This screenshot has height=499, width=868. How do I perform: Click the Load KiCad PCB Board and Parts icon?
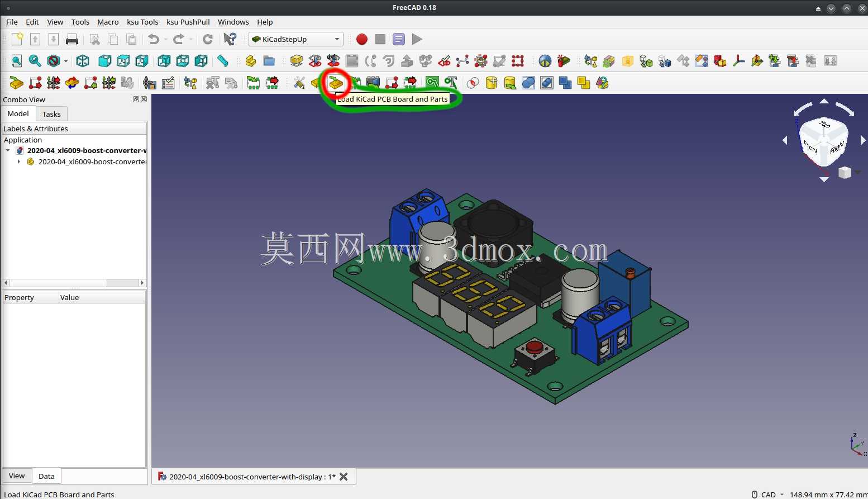[336, 83]
